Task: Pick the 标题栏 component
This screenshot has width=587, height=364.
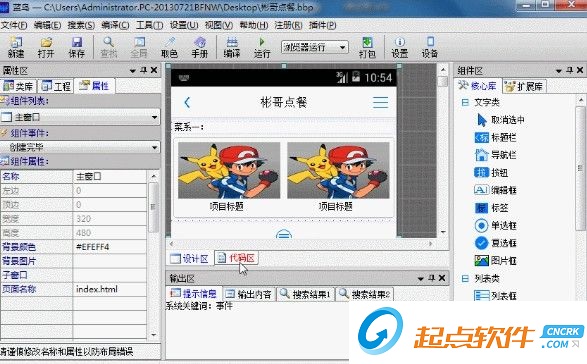Action: [496, 137]
